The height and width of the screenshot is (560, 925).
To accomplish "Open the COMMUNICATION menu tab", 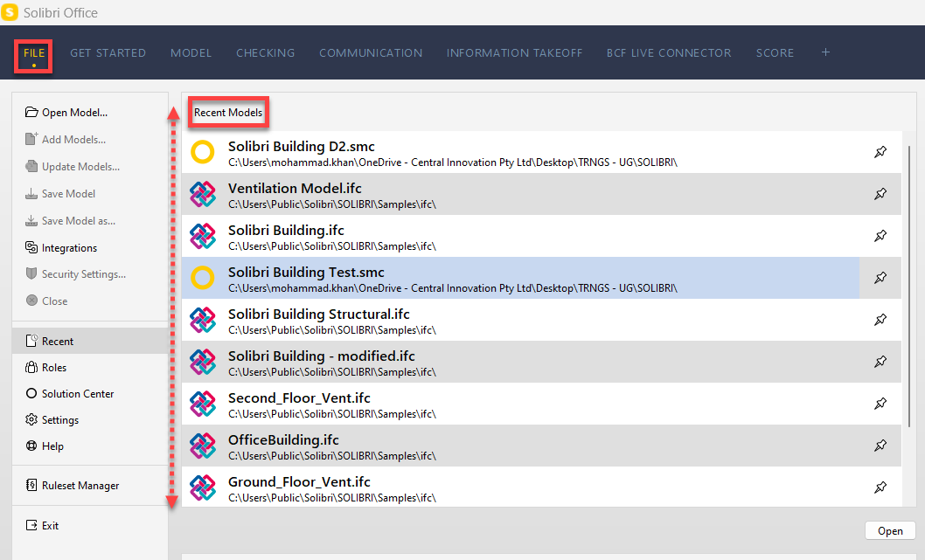I will [371, 52].
